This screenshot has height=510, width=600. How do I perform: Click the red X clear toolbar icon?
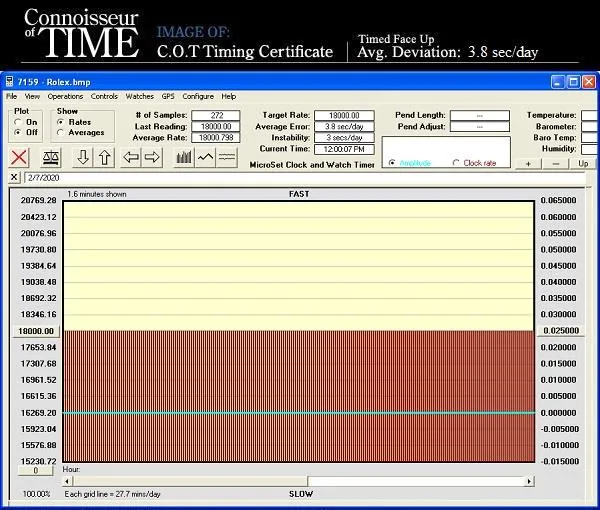tap(19, 157)
